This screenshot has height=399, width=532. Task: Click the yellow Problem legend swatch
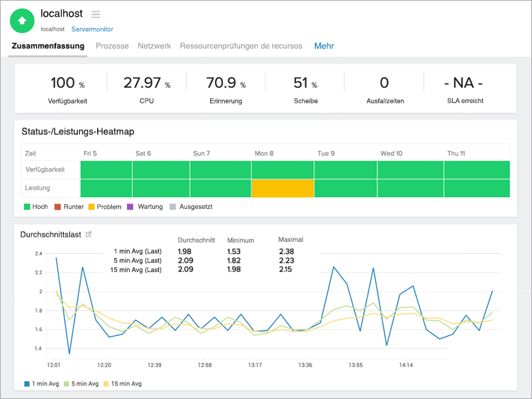[92, 207]
